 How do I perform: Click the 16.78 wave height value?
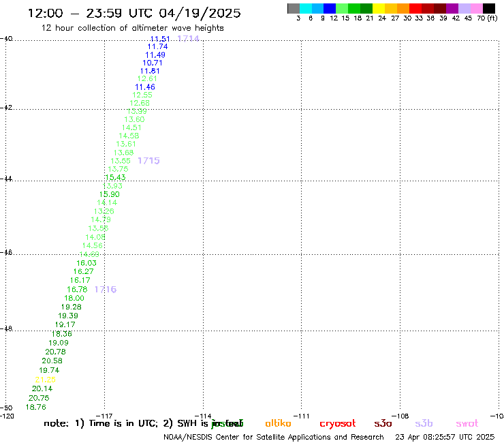click(x=77, y=290)
